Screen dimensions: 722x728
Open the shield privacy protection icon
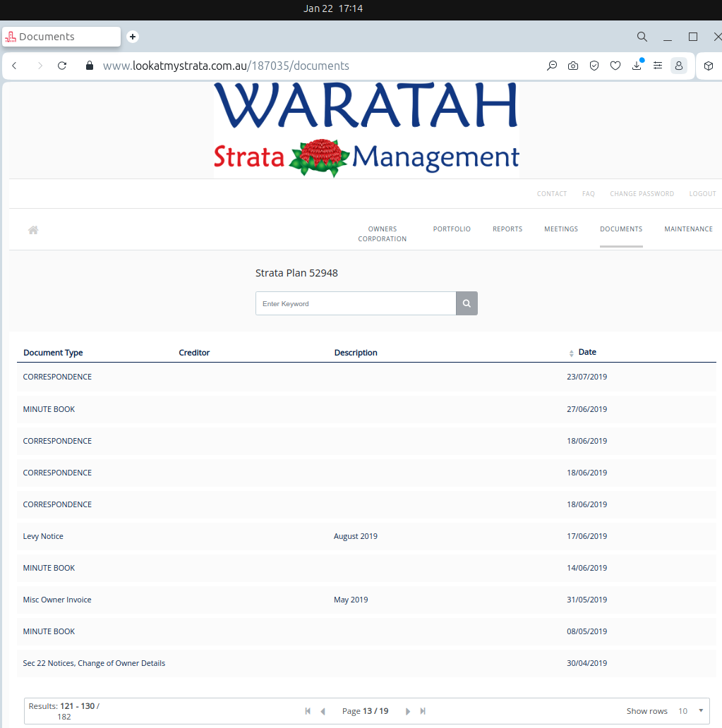(x=594, y=66)
